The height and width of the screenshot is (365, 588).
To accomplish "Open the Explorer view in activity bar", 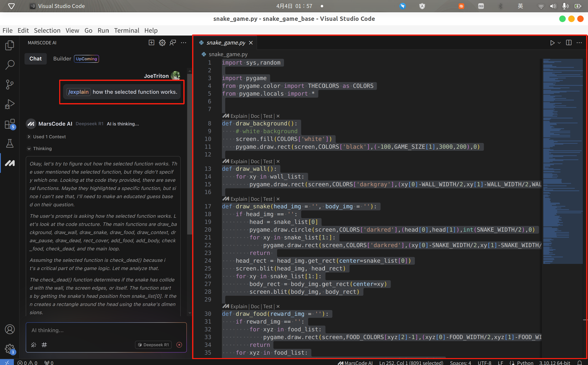I will [x=10, y=45].
